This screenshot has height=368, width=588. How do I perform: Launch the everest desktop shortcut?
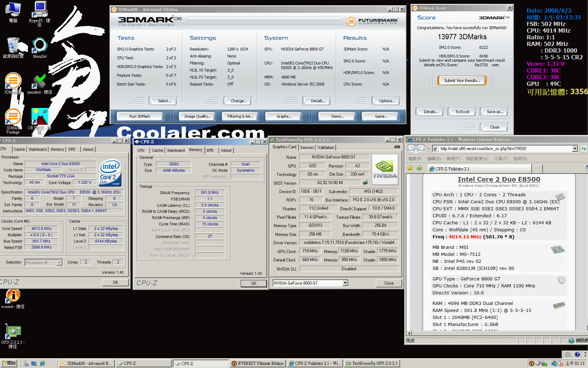tap(13, 299)
